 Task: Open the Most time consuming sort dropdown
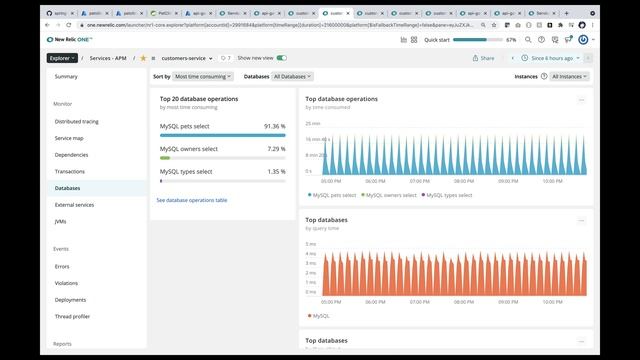click(x=203, y=76)
